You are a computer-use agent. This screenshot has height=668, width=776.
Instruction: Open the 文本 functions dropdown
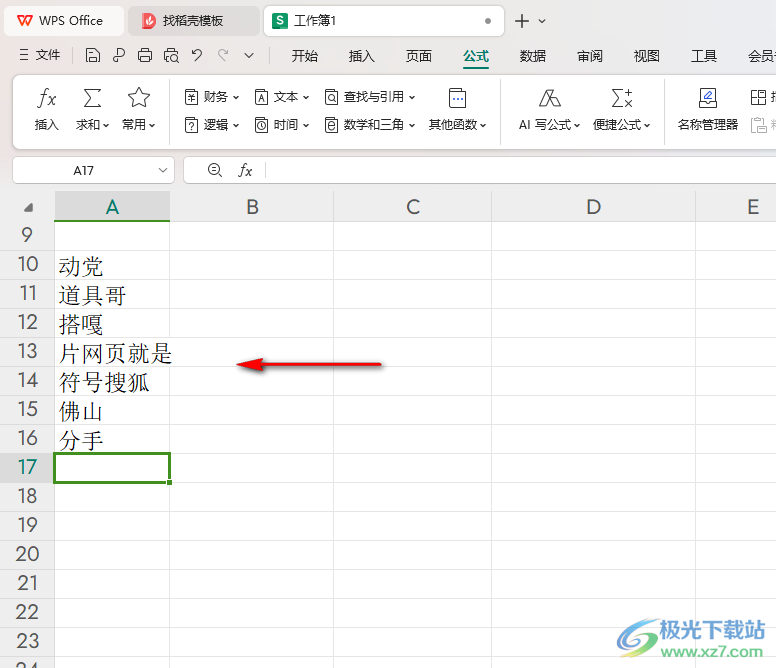[x=282, y=97]
